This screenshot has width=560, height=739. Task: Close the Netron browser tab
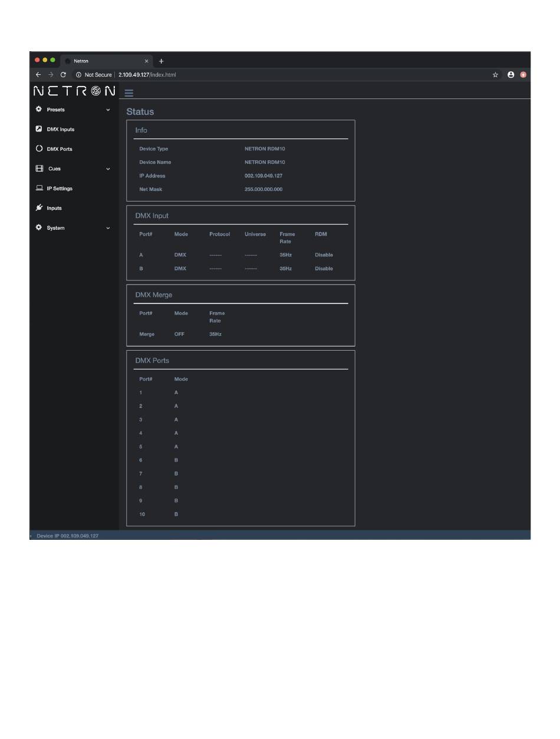pos(147,61)
